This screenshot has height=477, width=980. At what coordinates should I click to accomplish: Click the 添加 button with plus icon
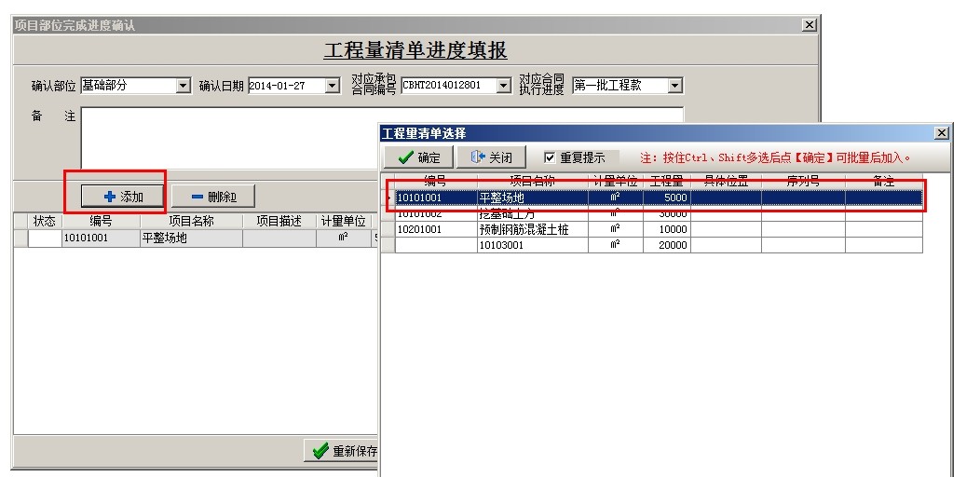pos(122,197)
